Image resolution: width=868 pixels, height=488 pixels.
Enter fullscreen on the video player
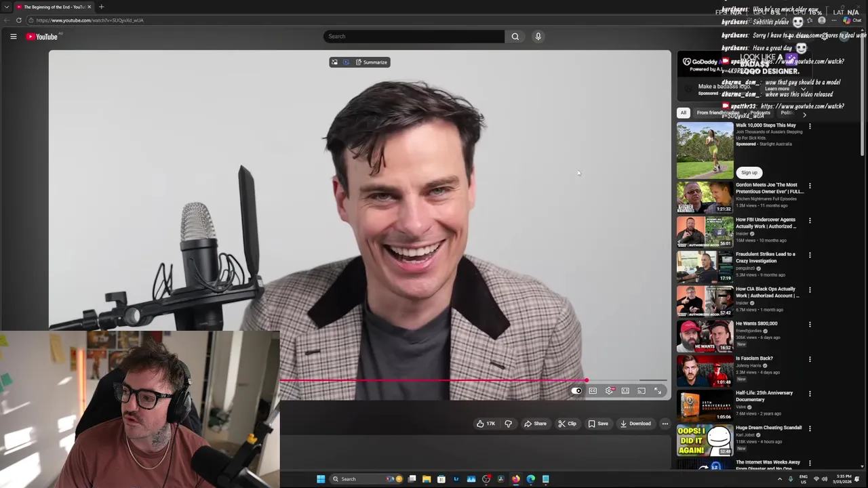[658, 391]
